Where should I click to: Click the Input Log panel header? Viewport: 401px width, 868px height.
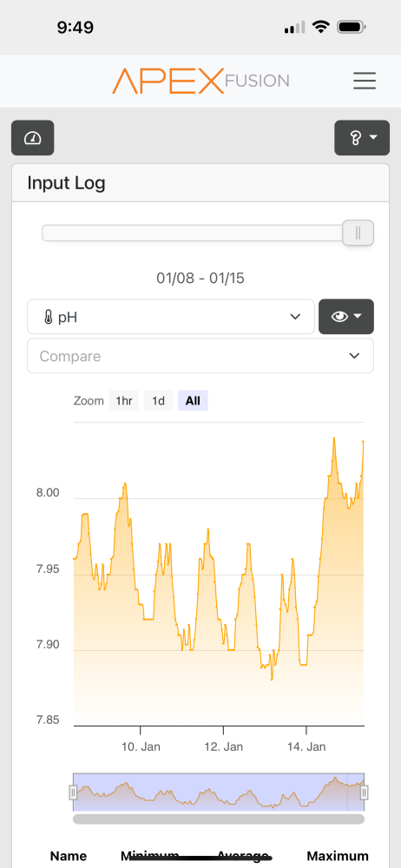click(x=200, y=183)
